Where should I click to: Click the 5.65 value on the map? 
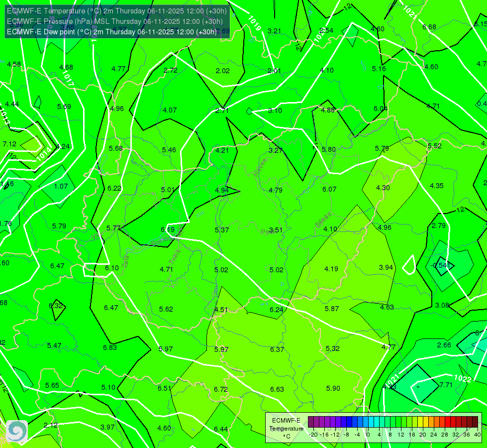tap(52, 385)
